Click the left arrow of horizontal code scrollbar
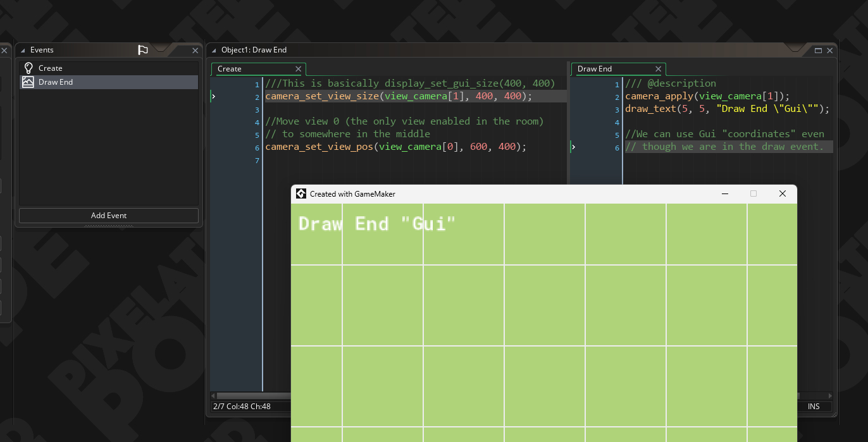The width and height of the screenshot is (868, 442). [214, 396]
